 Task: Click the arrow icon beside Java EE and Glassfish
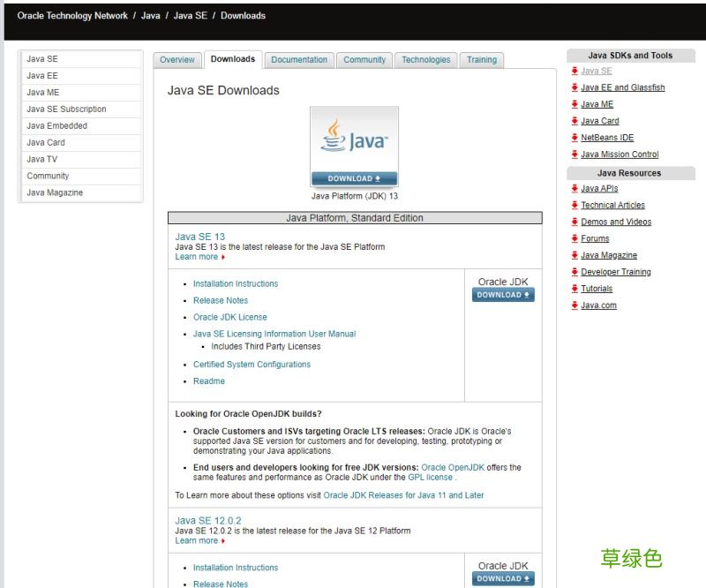click(575, 87)
